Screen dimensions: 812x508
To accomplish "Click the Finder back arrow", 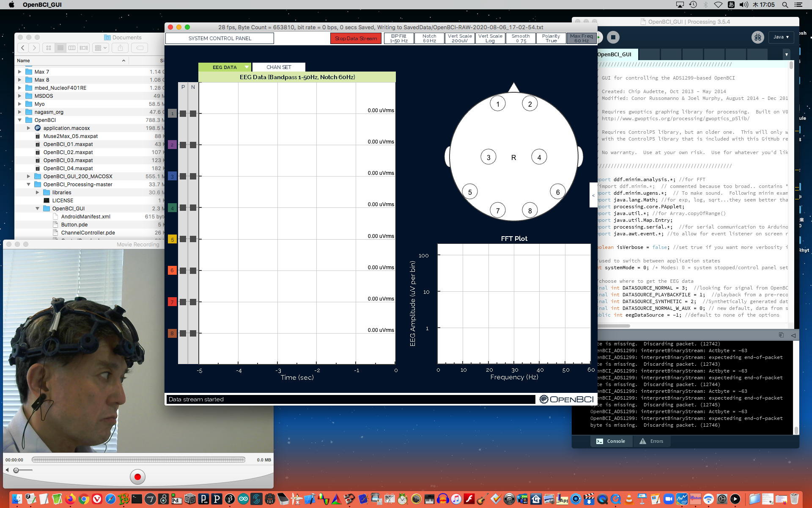I will tap(23, 48).
